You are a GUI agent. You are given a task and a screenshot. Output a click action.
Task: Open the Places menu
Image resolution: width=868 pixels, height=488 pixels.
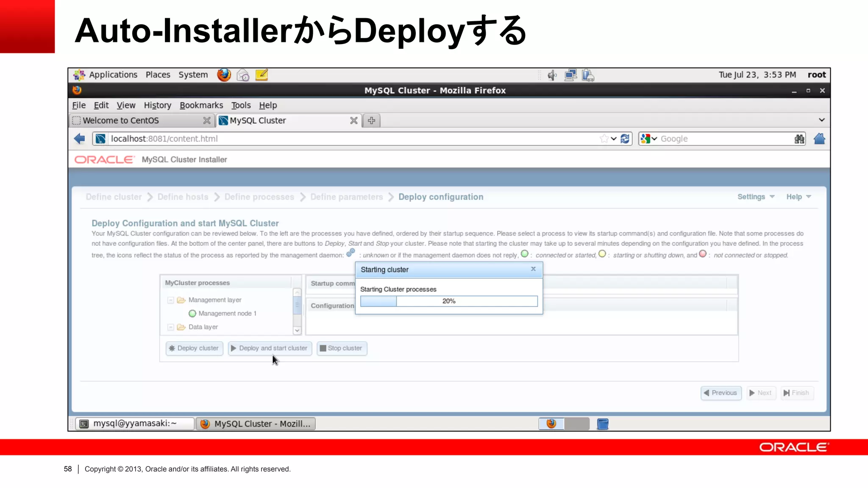[x=158, y=75]
